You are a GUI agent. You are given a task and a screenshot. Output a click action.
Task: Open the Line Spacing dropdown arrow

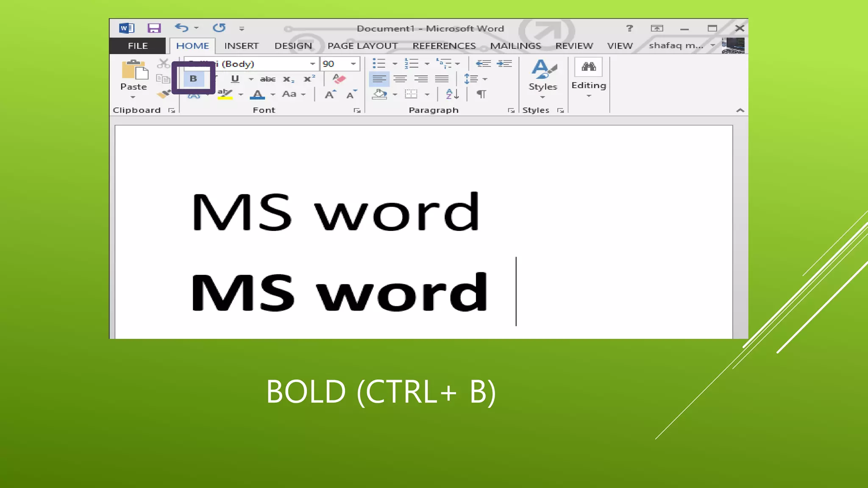click(x=485, y=79)
